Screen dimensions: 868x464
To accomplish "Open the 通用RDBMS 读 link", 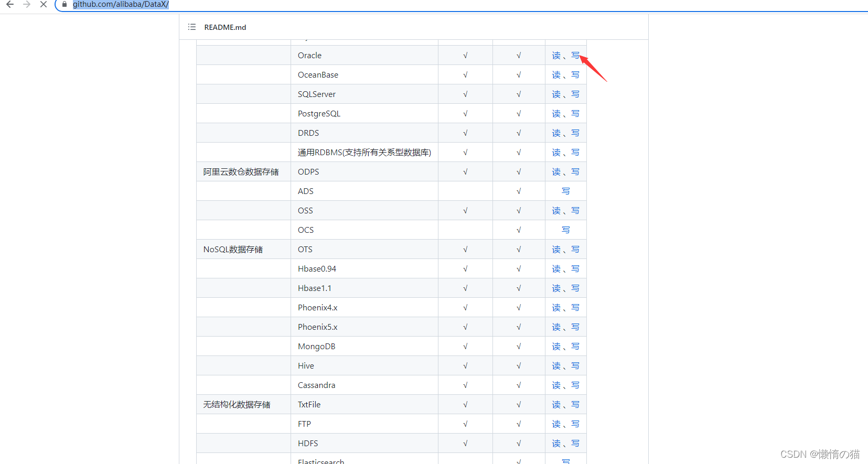I will pyautogui.click(x=556, y=153).
